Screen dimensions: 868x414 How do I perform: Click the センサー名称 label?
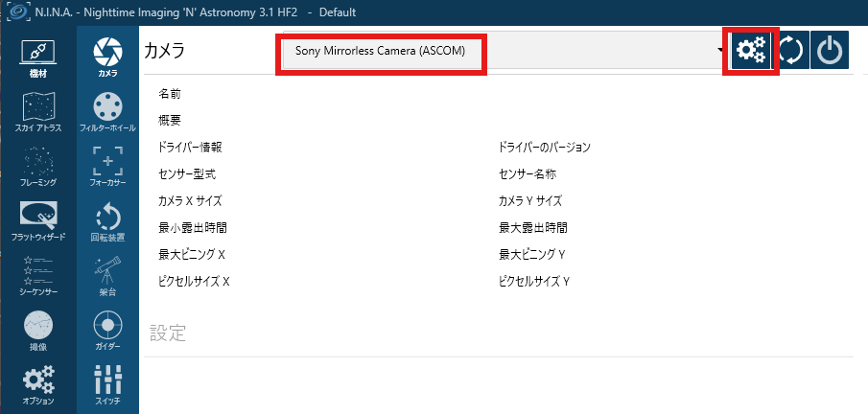pos(528,174)
